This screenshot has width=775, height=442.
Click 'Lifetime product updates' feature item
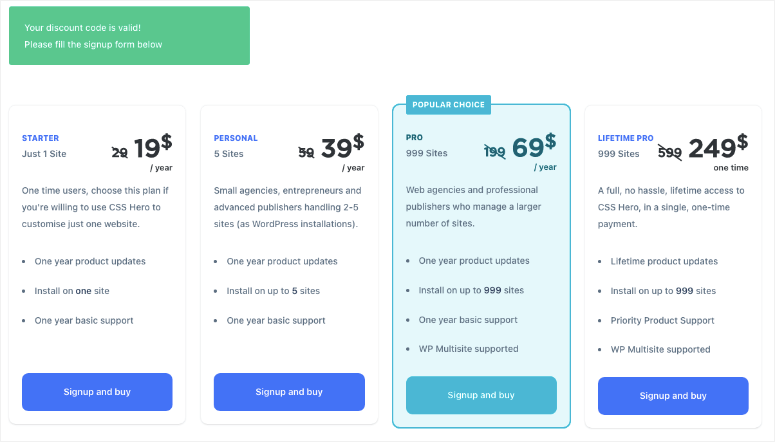pos(664,261)
